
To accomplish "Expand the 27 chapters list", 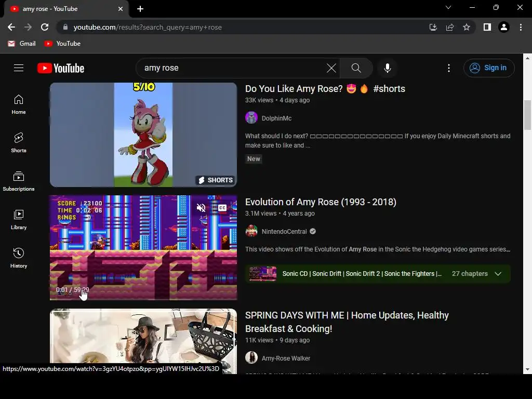I will coord(498,274).
